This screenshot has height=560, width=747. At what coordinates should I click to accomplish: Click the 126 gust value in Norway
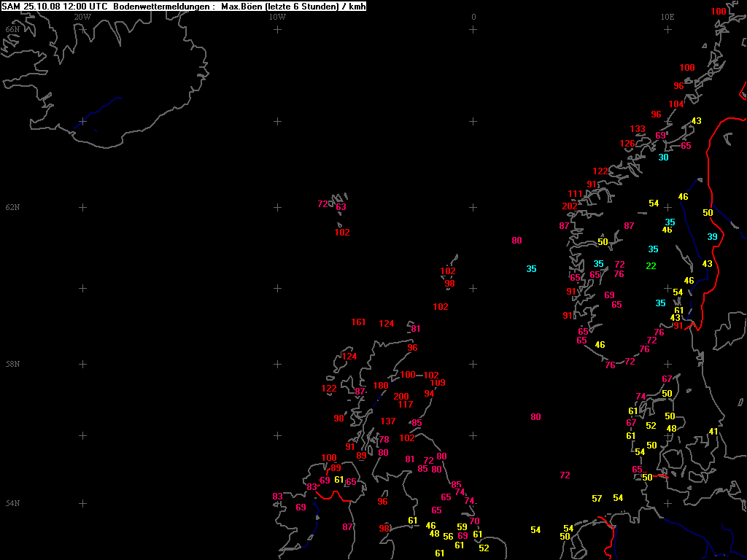627,144
